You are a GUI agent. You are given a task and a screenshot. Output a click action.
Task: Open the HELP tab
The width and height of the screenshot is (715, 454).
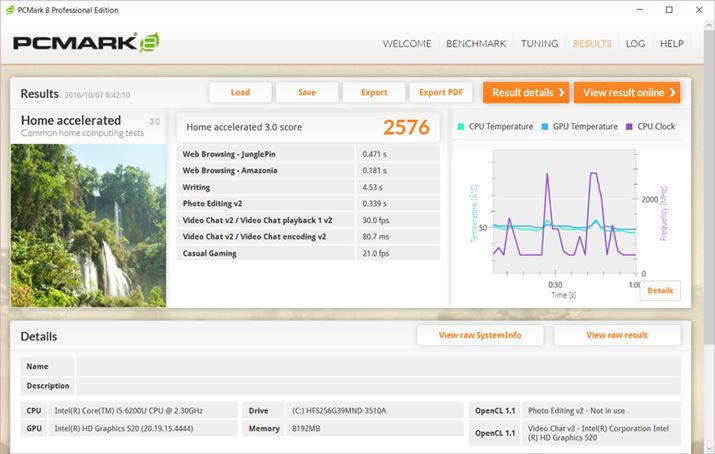(672, 44)
